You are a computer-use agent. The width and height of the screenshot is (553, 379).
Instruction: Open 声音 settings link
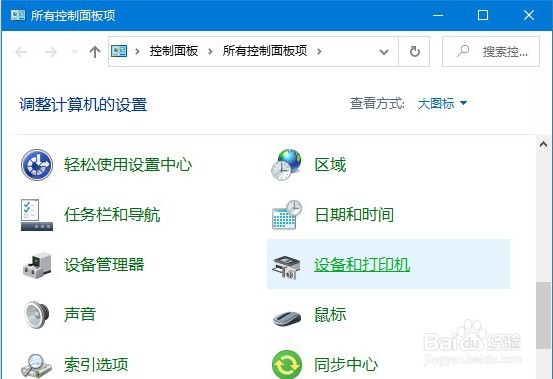pyautogui.click(x=80, y=314)
